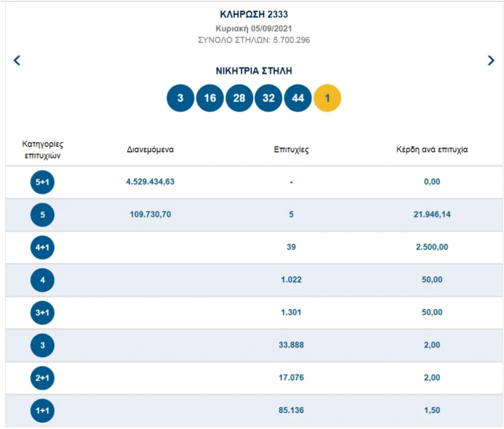Select the 4+1 category badge
The width and height of the screenshot is (504, 429).
tap(42, 247)
